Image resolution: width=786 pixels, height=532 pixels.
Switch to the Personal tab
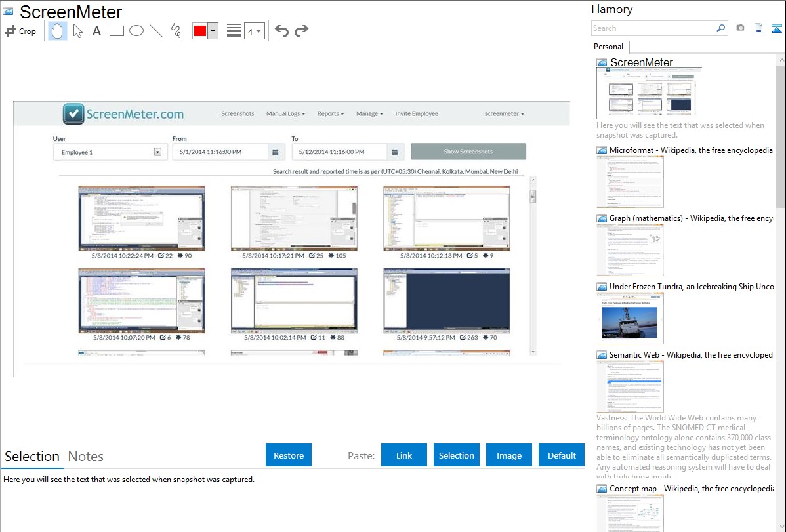pyautogui.click(x=608, y=46)
